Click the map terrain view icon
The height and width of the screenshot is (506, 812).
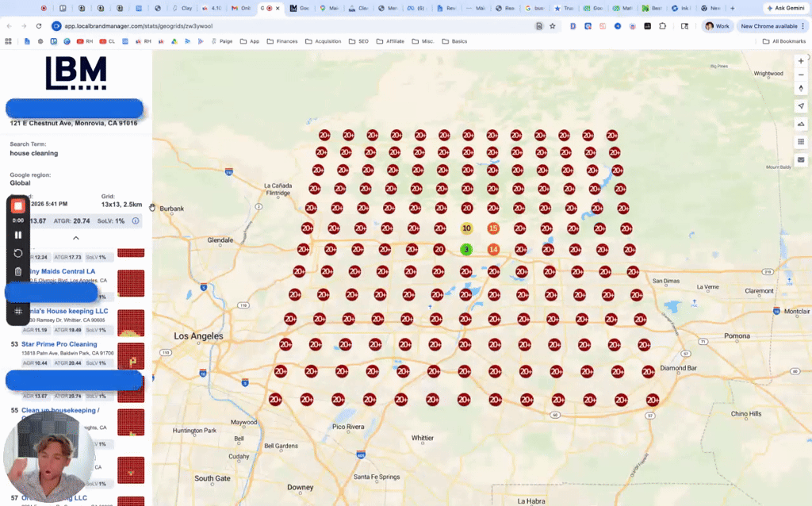801,124
